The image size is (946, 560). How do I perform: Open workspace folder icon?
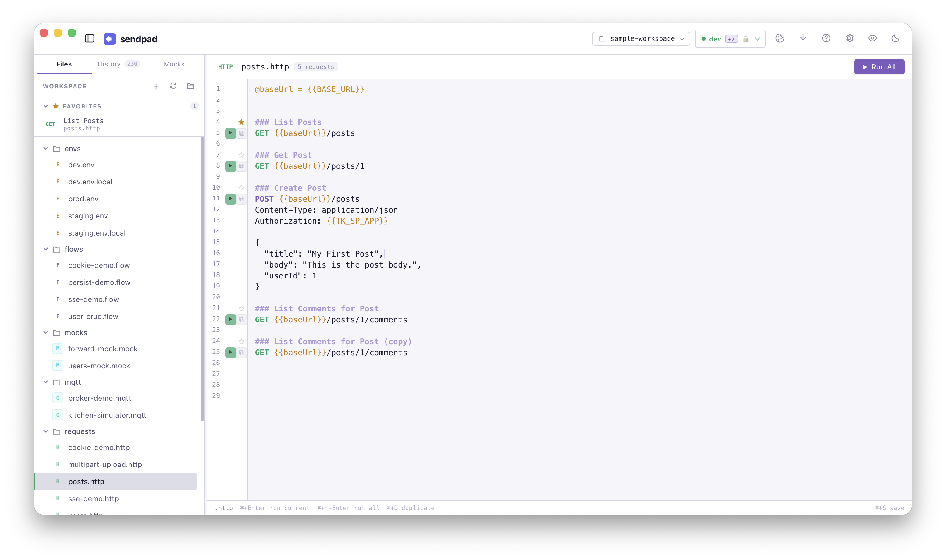pos(190,86)
